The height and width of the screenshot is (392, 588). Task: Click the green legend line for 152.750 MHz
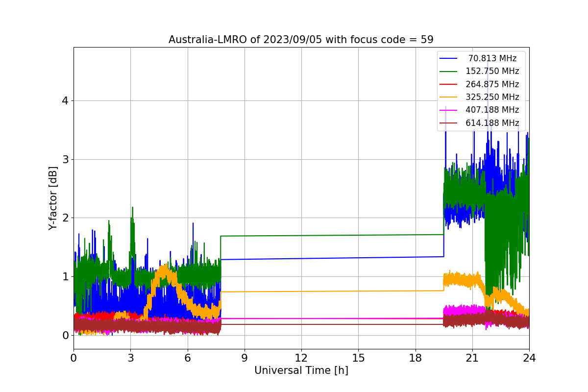(449, 72)
